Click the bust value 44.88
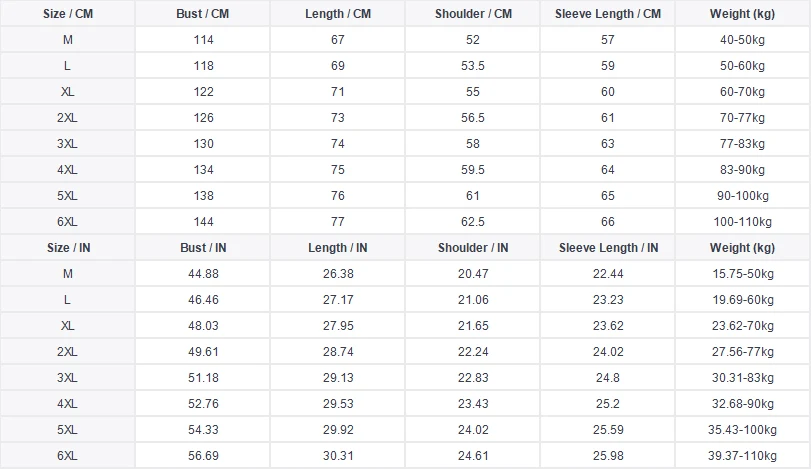 coord(203,274)
